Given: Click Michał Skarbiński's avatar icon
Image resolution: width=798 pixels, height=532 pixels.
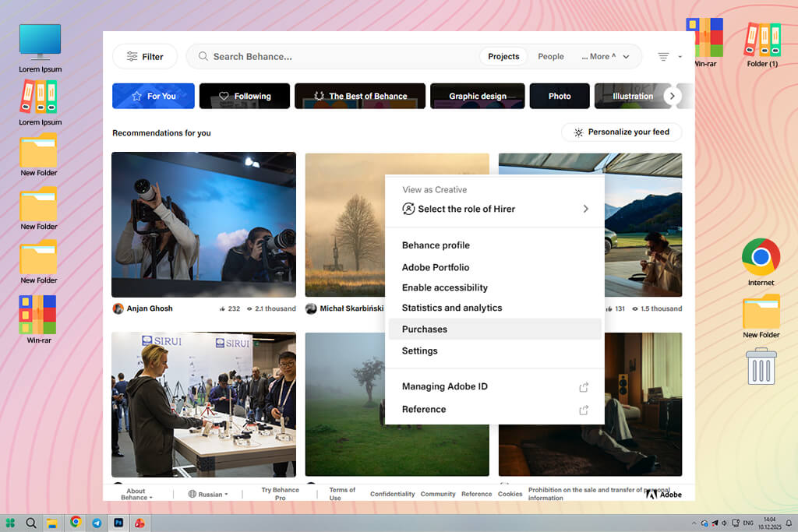Looking at the screenshot, I should [x=311, y=308].
